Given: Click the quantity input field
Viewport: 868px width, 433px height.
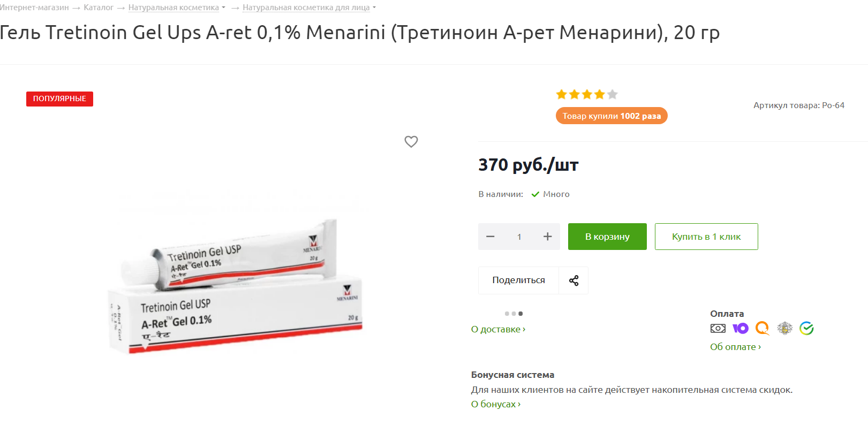Looking at the screenshot, I should point(519,237).
